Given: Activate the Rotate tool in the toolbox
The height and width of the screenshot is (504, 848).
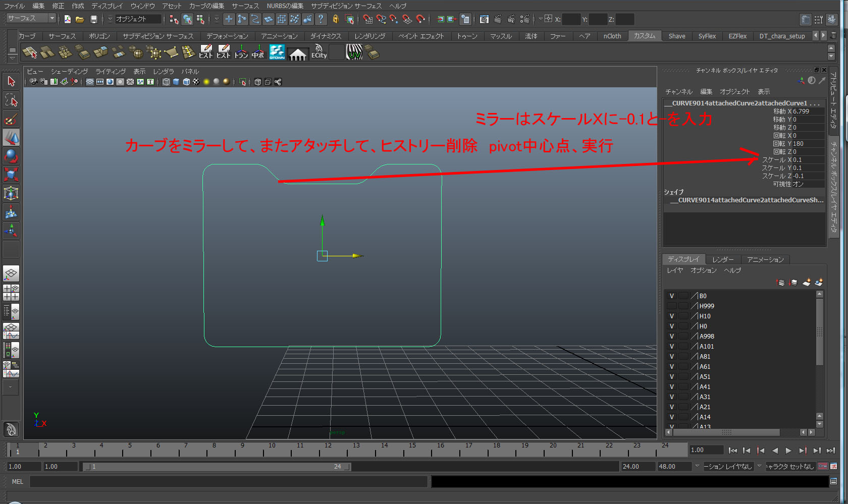Looking at the screenshot, I should pos(11,156).
